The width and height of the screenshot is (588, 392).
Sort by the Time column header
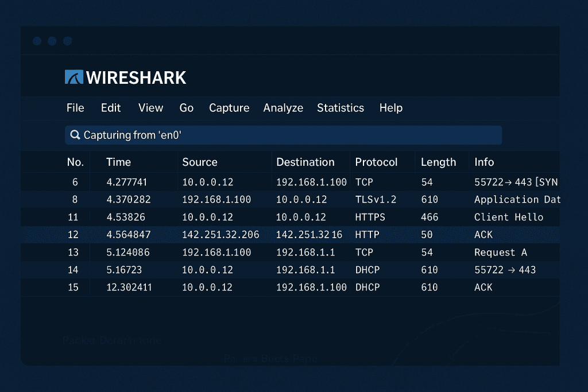[118, 162]
